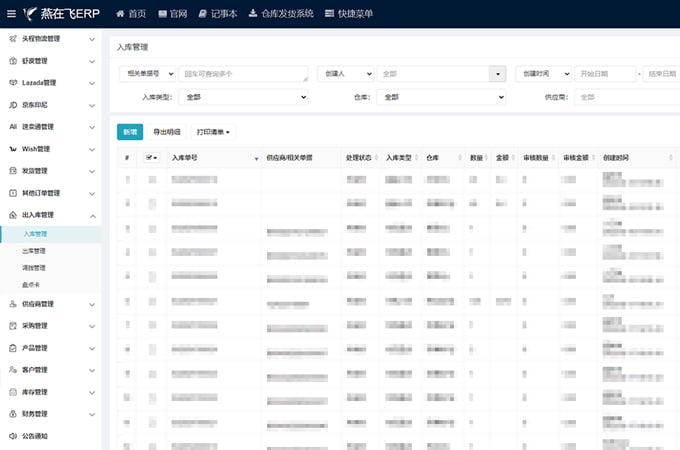680x450 pixels.
Task: Open the 仓库 filter dropdown
Action: pos(440,97)
